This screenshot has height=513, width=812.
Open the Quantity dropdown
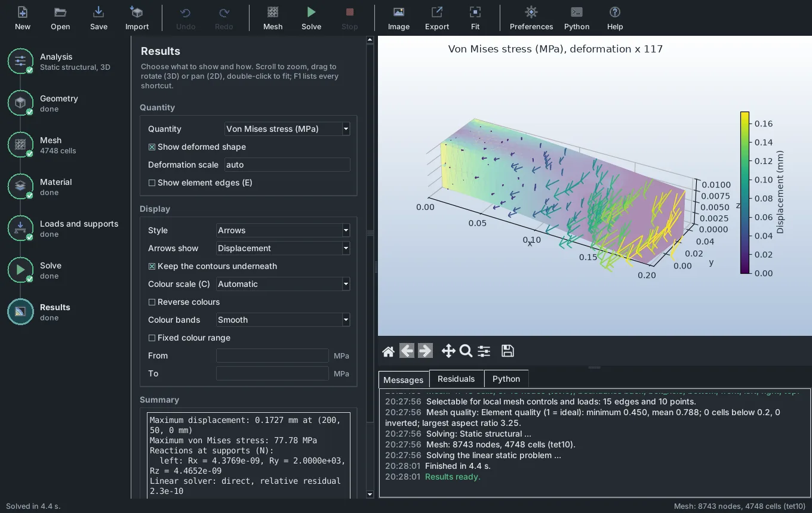pyautogui.click(x=287, y=129)
